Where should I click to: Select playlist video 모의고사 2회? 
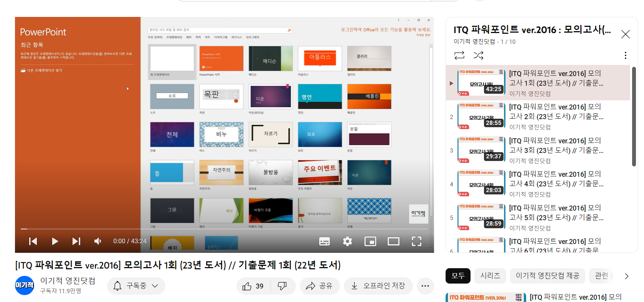(x=538, y=116)
